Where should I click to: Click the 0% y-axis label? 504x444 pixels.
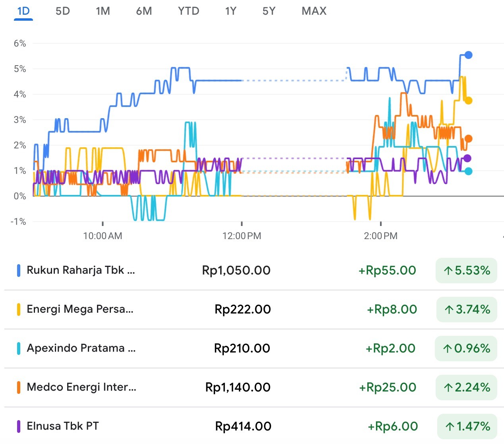(x=20, y=196)
